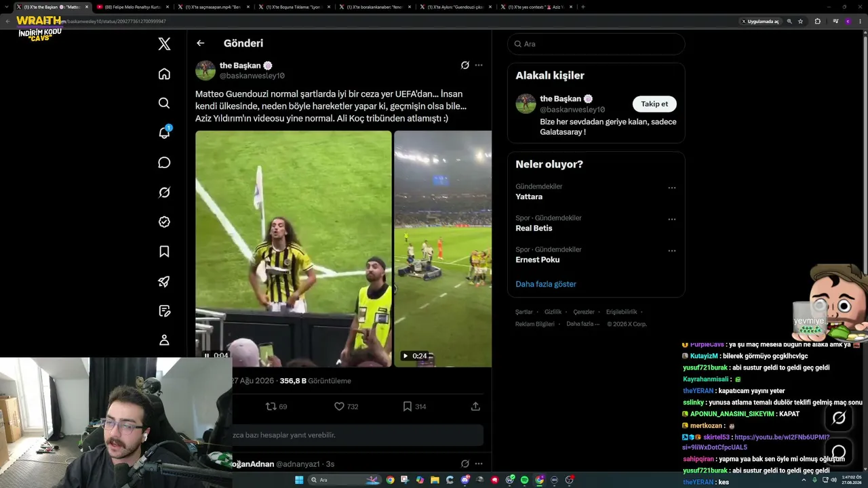Open the Explore search icon in sidebar
The width and height of the screenshot is (868, 488).
164,103
